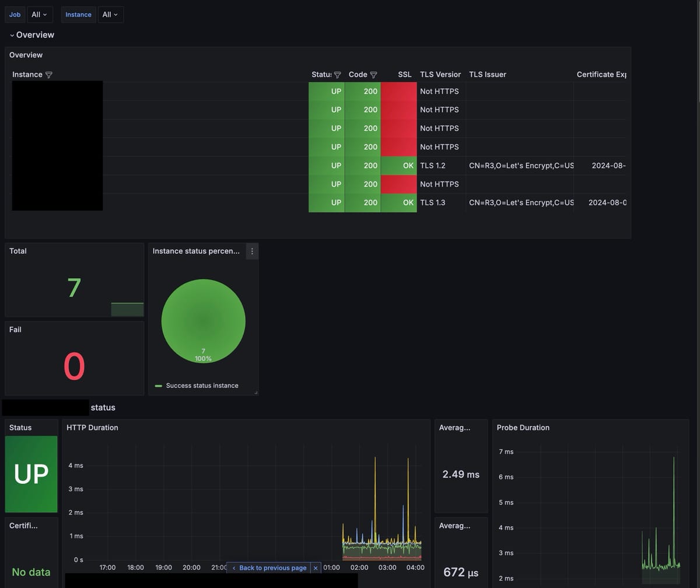The height and width of the screenshot is (588, 700).
Task: Sort by TLS Version column header
Action: point(440,75)
